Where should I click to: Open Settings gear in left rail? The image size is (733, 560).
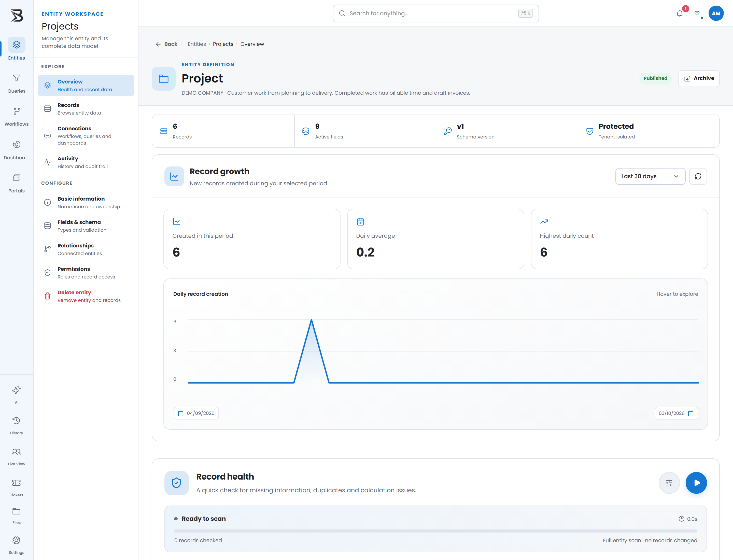(16, 545)
